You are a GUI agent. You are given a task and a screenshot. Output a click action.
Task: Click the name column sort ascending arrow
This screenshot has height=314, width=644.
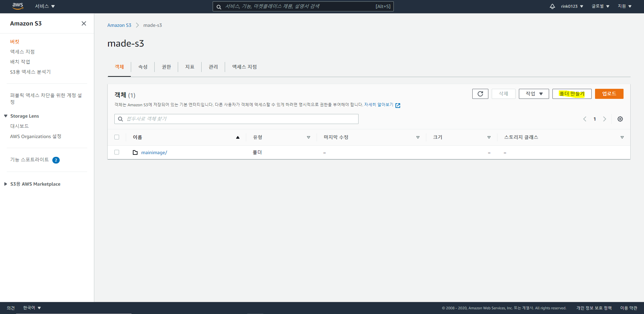[238, 137]
